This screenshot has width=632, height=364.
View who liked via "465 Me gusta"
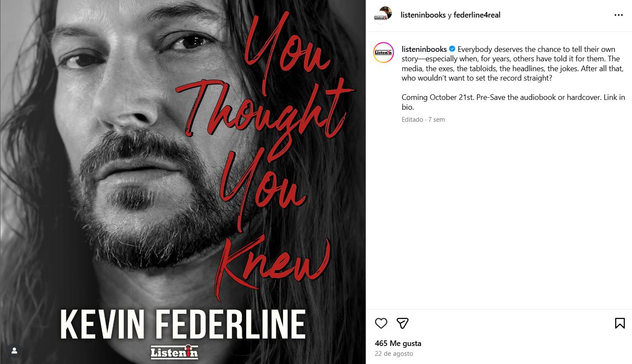(398, 343)
